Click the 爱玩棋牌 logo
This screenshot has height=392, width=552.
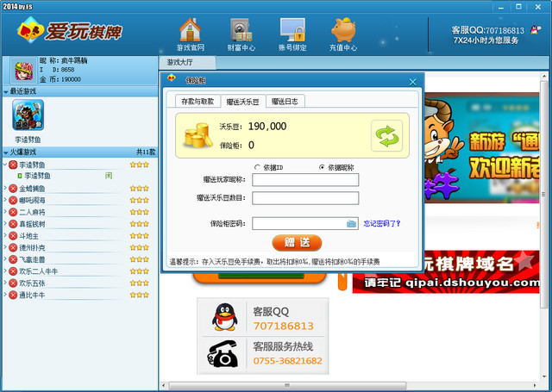point(70,31)
